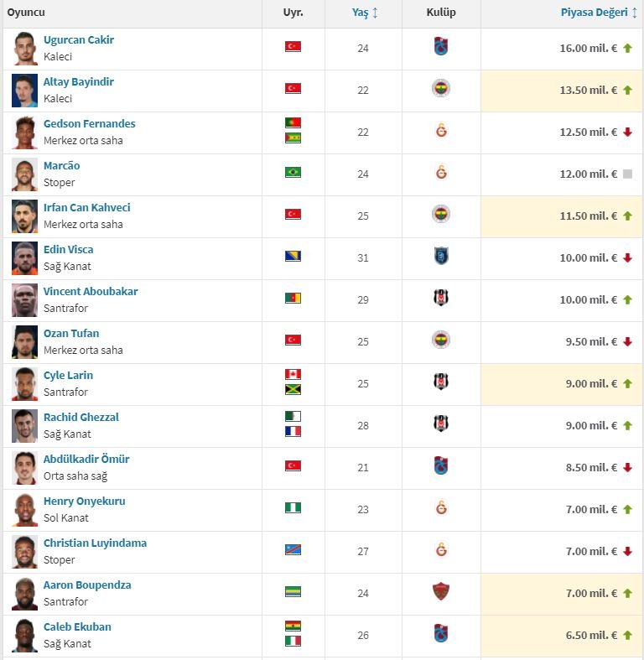Viewport: 644px width, 660px height.
Task: Click red down arrow beside 12.50 mil. €
Action: 627,132
